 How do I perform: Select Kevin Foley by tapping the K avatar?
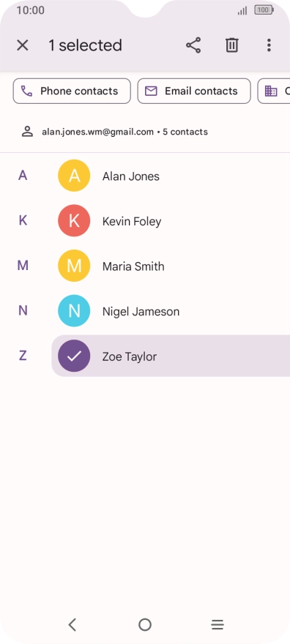74,221
